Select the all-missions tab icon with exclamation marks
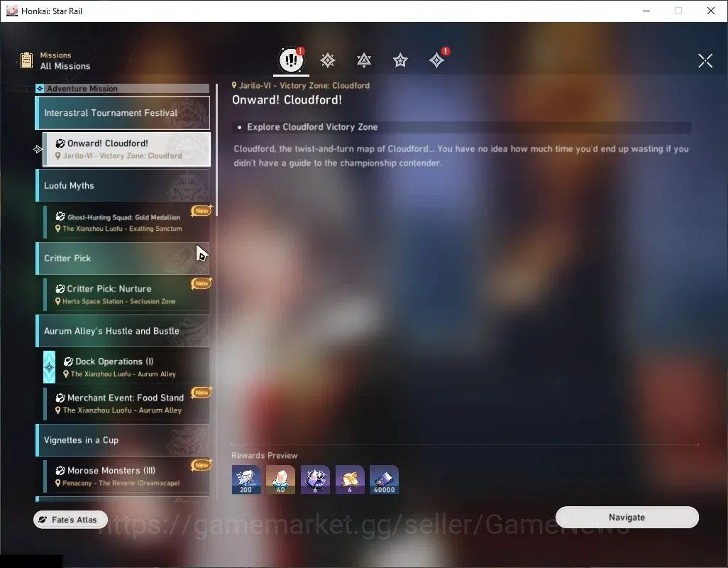Image resolution: width=728 pixels, height=568 pixels. (291, 60)
